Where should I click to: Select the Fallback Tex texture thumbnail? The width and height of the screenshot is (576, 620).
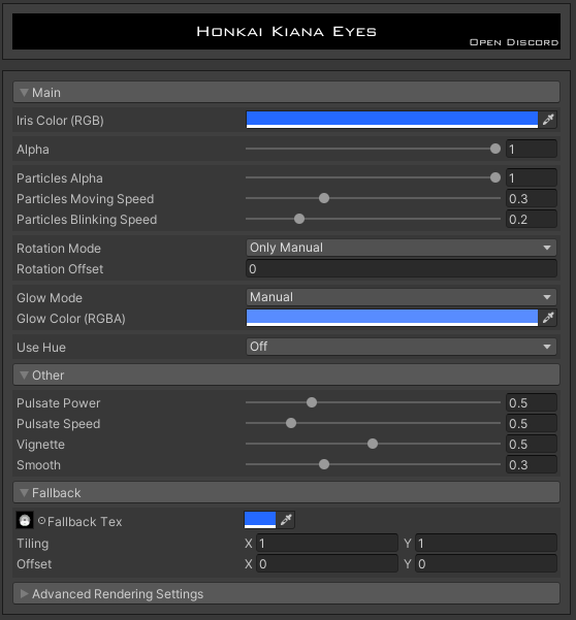click(25, 520)
